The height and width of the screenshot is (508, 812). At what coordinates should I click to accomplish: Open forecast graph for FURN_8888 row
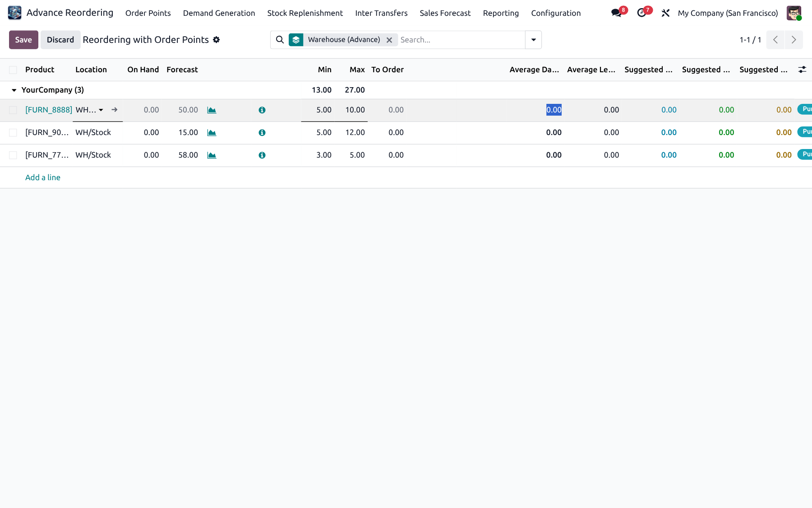212,110
